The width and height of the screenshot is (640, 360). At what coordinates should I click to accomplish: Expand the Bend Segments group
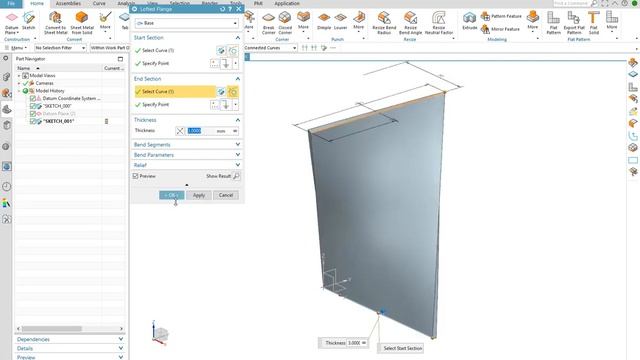[x=238, y=144]
